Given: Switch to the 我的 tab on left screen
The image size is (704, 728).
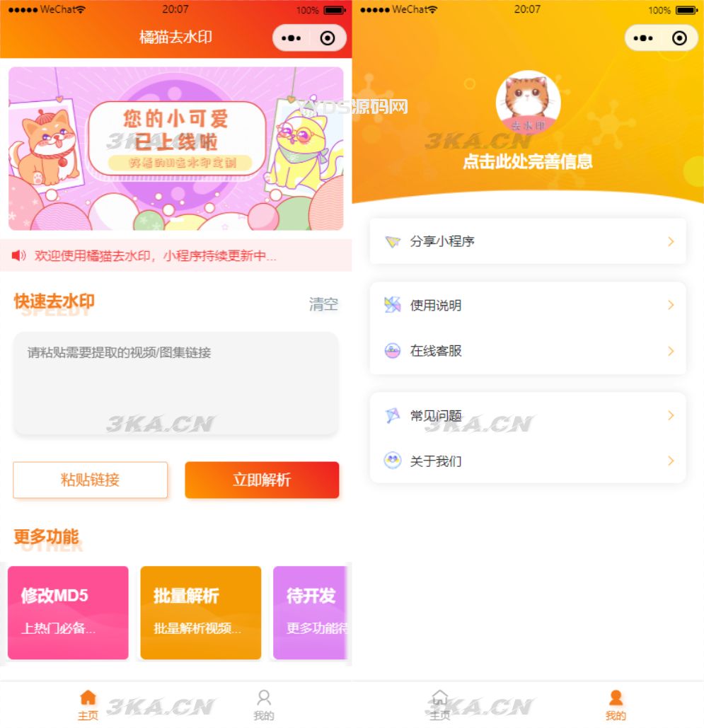Looking at the screenshot, I should pos(264,705).
